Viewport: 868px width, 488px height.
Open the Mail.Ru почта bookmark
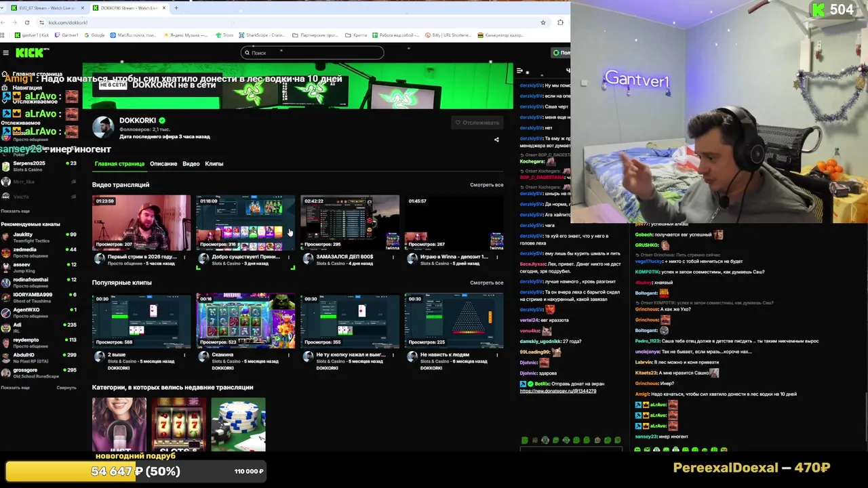coord(133,35)
